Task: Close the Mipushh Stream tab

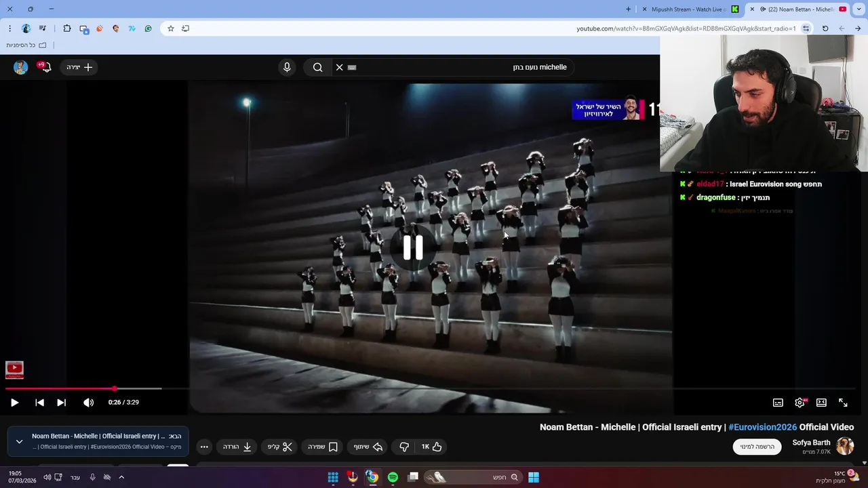Action: [644, 9]
